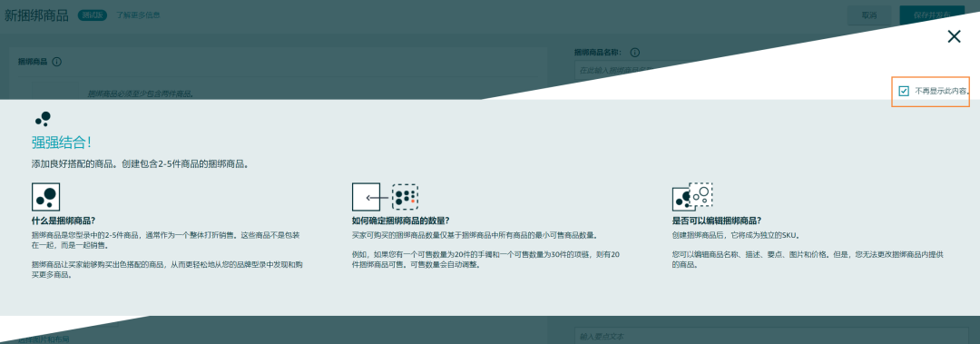Select the 强强结合 heading
Image resolution: width=980 pixels, height=344 pixels.
point(62,143)
